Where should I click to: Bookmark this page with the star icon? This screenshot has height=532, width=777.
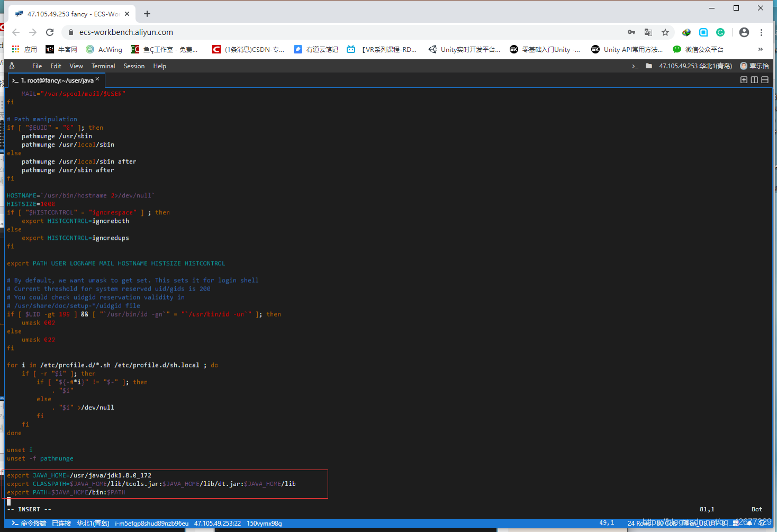pos(665,32)
